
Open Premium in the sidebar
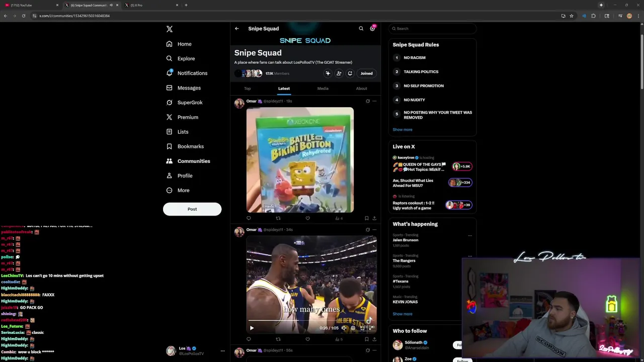[x=182, y=117]
